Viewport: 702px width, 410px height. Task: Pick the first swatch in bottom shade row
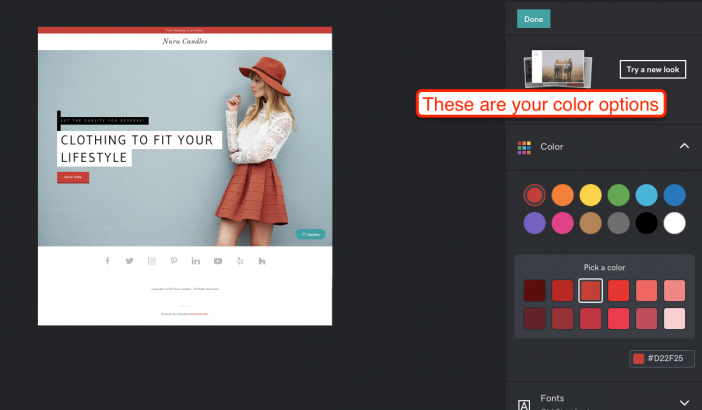coord(535,318)
